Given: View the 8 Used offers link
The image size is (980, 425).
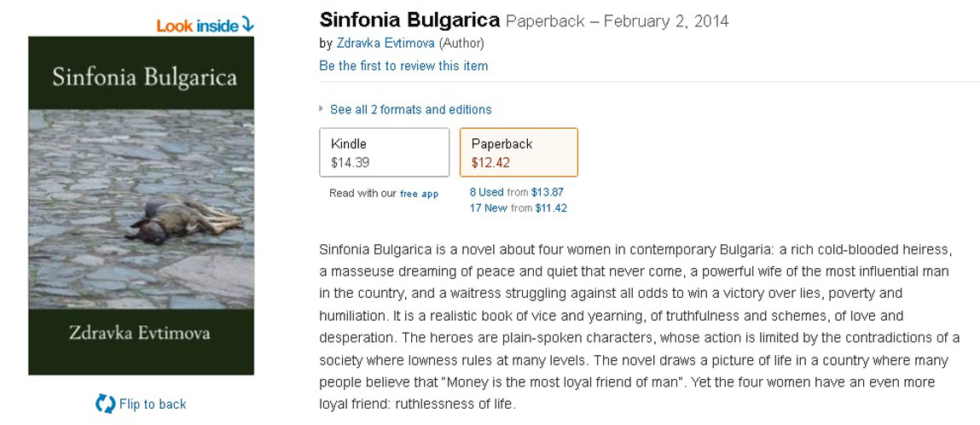Looking at the screenshot, I should point(486,193).
